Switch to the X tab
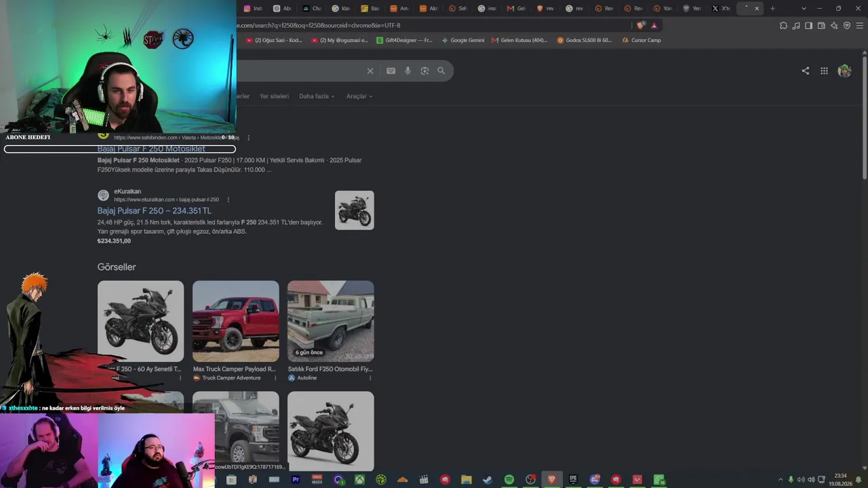 pos(721,8)
